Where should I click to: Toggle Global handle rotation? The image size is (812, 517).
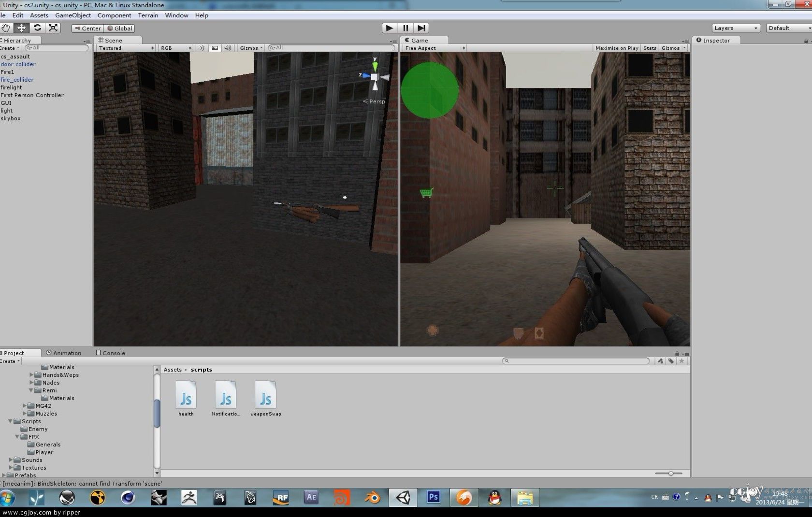click(119, 29)
